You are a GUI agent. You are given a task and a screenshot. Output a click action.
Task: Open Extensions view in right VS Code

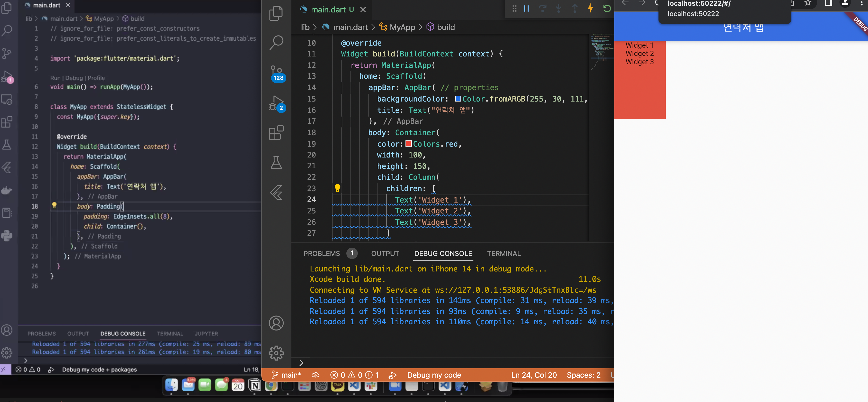[x=276, y=133]
